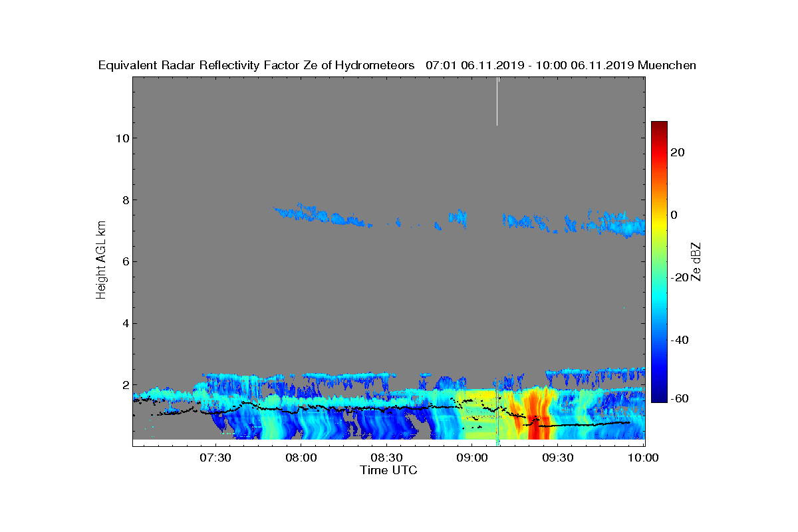Click the dark red top of colorbar
This screenshot has height=532, width=798.
point(659,126)
